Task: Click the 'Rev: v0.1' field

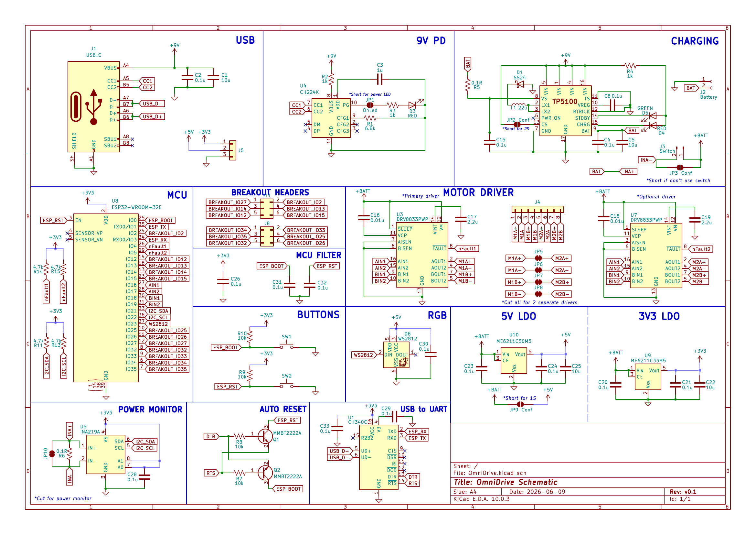Action: tap(683, 492)
